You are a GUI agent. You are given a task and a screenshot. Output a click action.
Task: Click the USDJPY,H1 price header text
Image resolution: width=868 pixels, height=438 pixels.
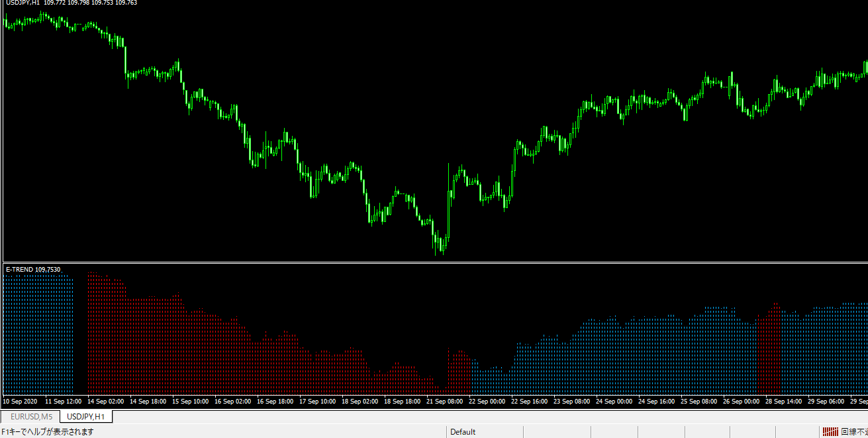pos(71,3)
